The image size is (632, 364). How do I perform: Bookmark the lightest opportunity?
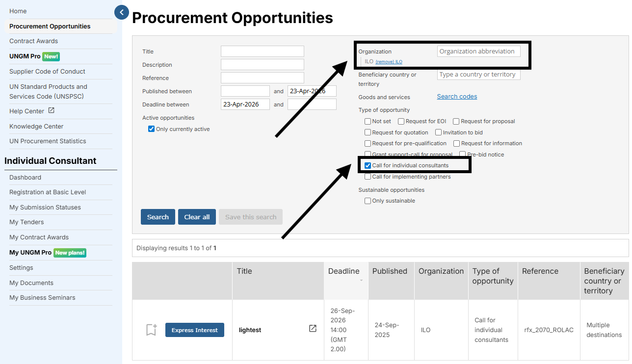[151, 330]
